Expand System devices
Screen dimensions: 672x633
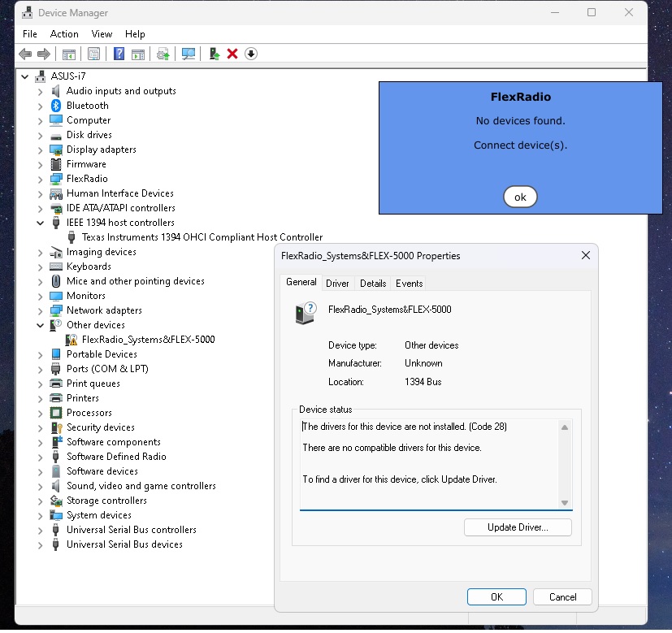point(40,515)
